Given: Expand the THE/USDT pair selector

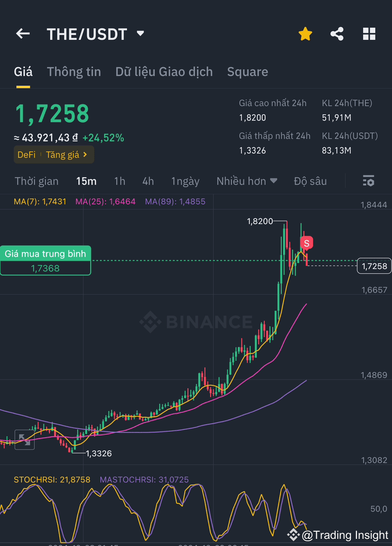Looking at the screenshot, I should tap(140, 33).
